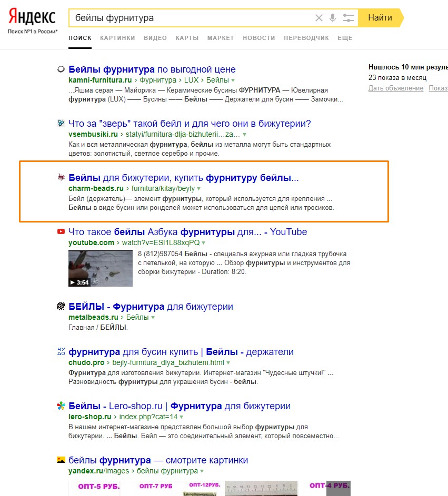Click the Найти search button
This screenshot has width=448, height=496.
[380, 18]
